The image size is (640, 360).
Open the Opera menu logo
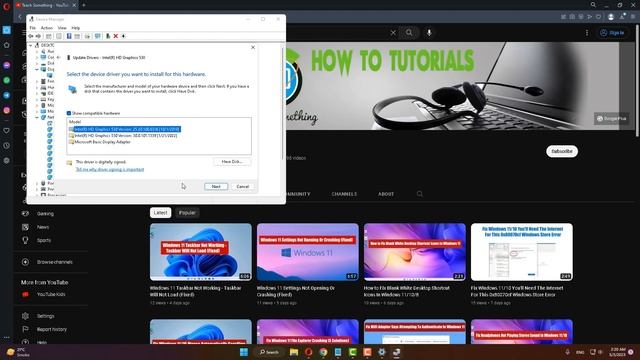tap(6, 6)
